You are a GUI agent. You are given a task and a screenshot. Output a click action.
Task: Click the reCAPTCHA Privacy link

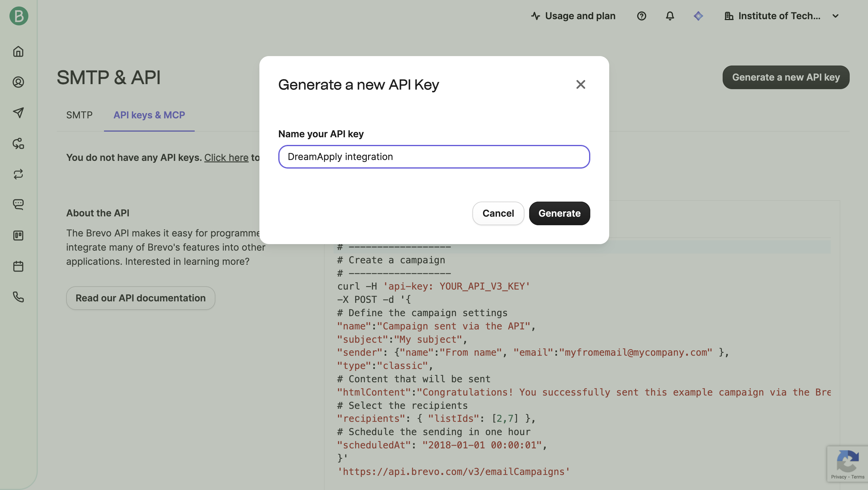(838, 476)
